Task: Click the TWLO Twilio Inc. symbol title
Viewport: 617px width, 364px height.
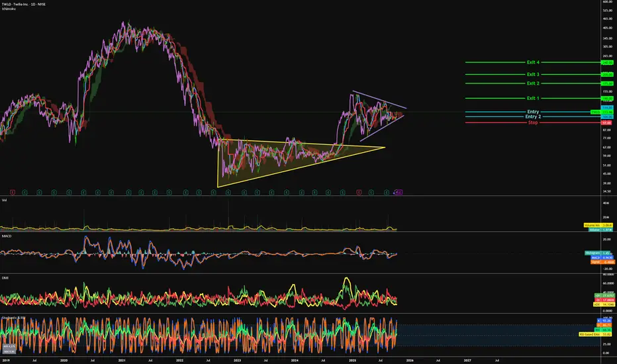Action: pyautogui.click(x=24, y=5)
